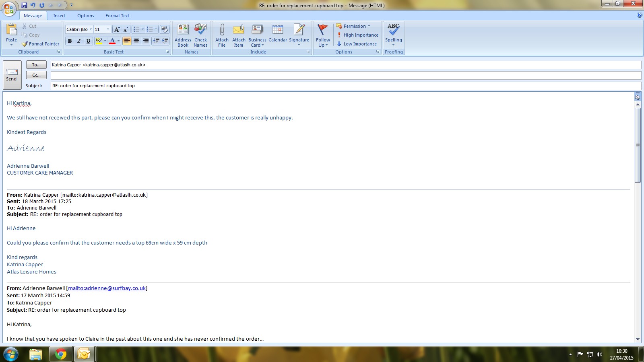Toggle Underline formatting
The height and width of the screenshot is (362, 644).
click(x=88, y=41)
